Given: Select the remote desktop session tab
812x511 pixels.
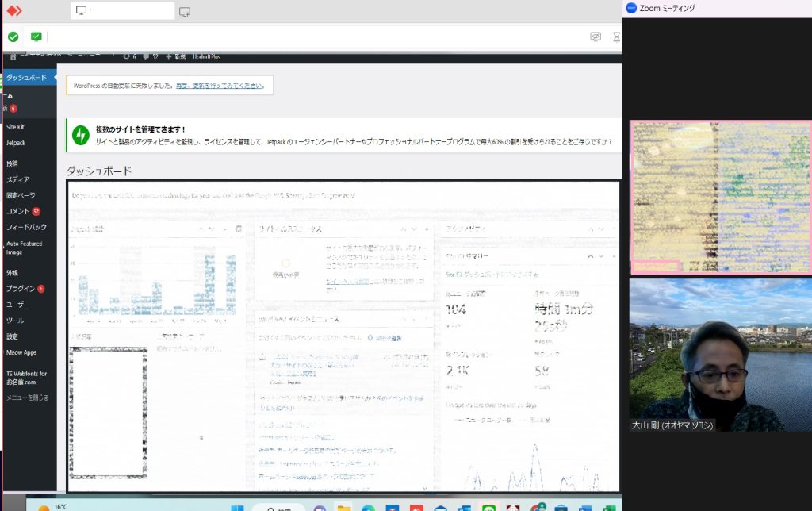Looking at the screenshot, I should (122, 11).
